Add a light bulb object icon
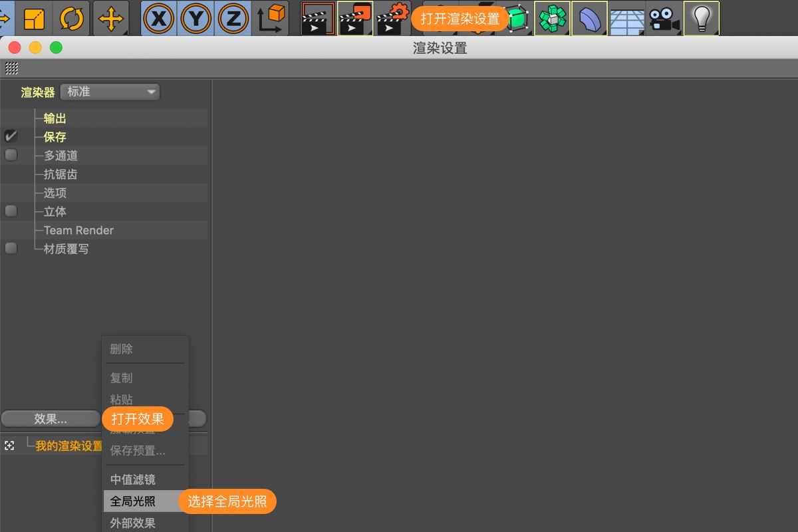The image size is (798, 532). click(x=702, y=18)
